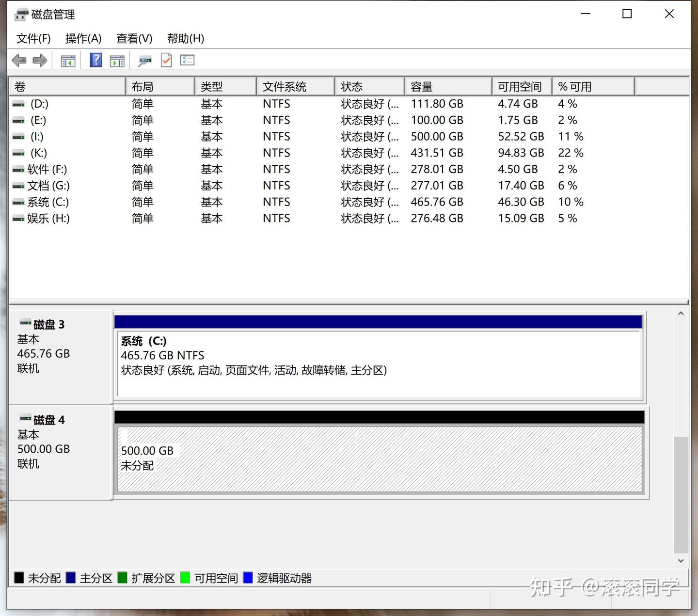Click the 278.01 GB capacity cell

(x=437, y=170)
